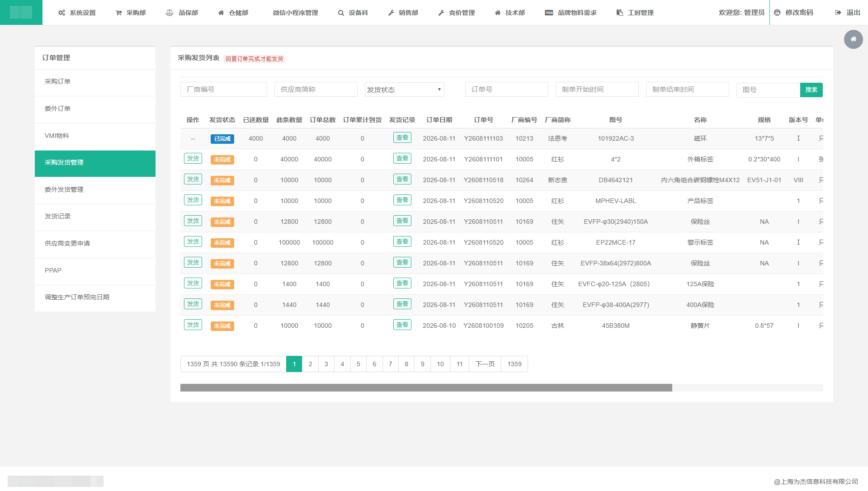Open 调整生产订单预完日期 sidebar item

(x=95, y=297)
